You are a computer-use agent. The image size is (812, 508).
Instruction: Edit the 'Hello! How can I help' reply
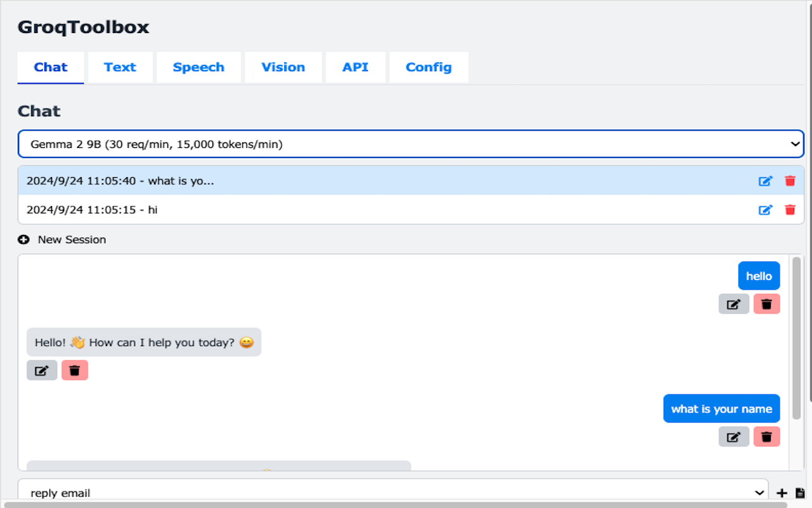pyautogui.click(x=42, y=370)
